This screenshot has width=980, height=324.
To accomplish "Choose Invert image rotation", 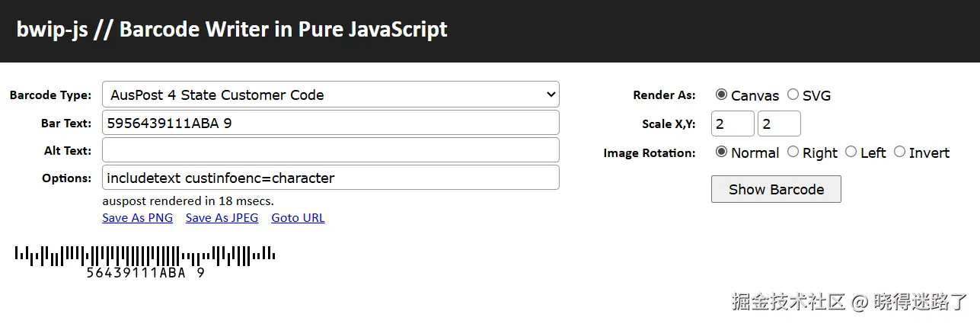I will (x=899, y=152).
